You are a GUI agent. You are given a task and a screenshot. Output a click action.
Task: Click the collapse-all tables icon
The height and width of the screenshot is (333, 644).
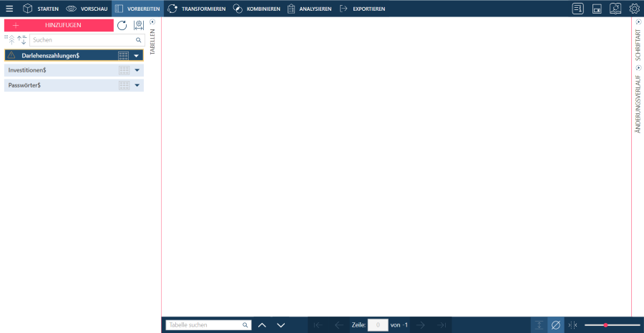pyautogui.click(x=10, y=39)
